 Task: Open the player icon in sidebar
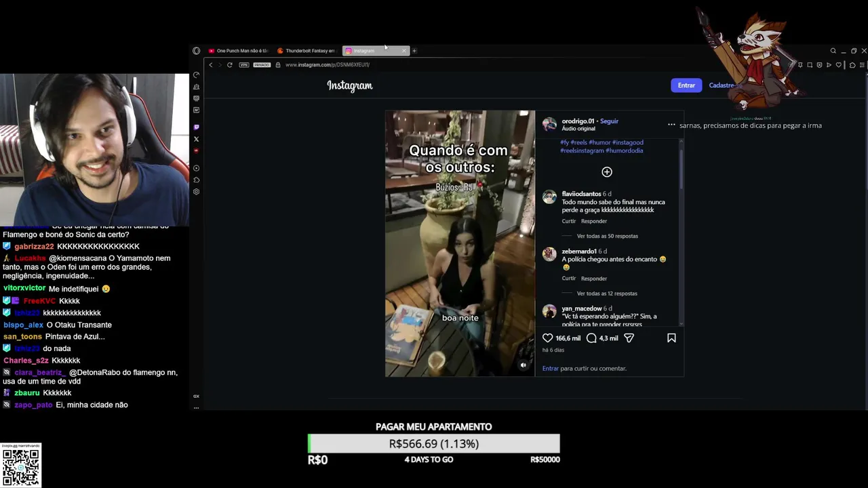(196, 168)
